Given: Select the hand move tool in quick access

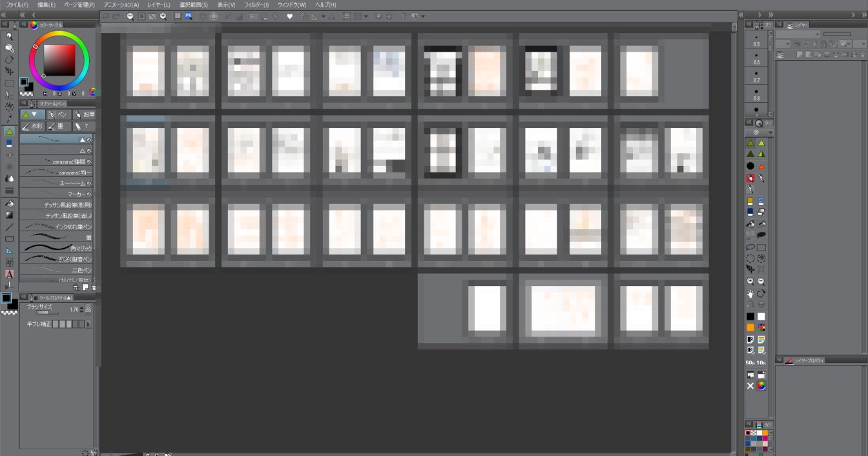Looking at the screenshot, I should pyautogui.click(x=750, y=293).
